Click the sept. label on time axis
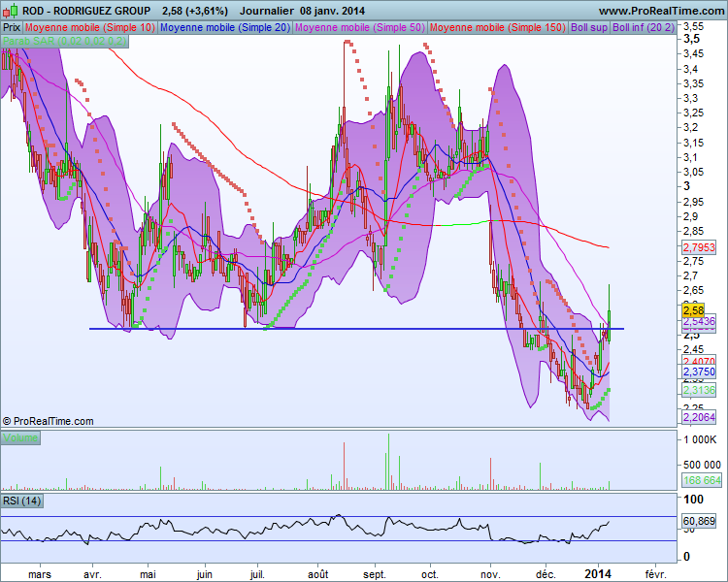The image size is (728, 582). point(375,574)
